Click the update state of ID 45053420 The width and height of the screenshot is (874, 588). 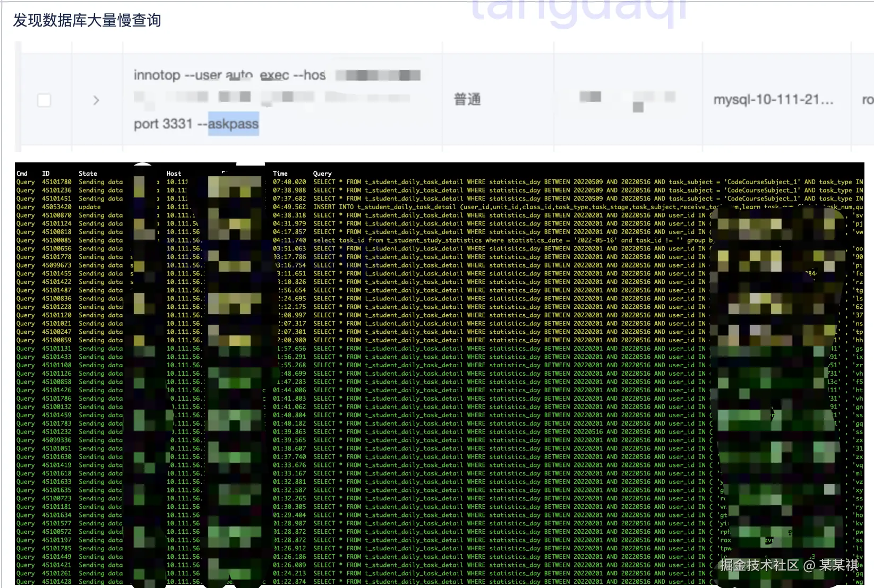tap(89, 207)
